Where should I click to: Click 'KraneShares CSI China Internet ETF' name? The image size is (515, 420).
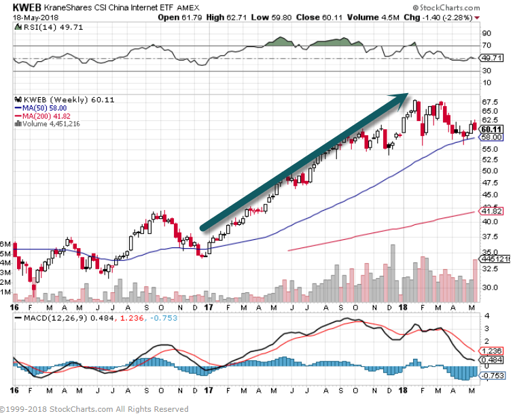[109, 7]
